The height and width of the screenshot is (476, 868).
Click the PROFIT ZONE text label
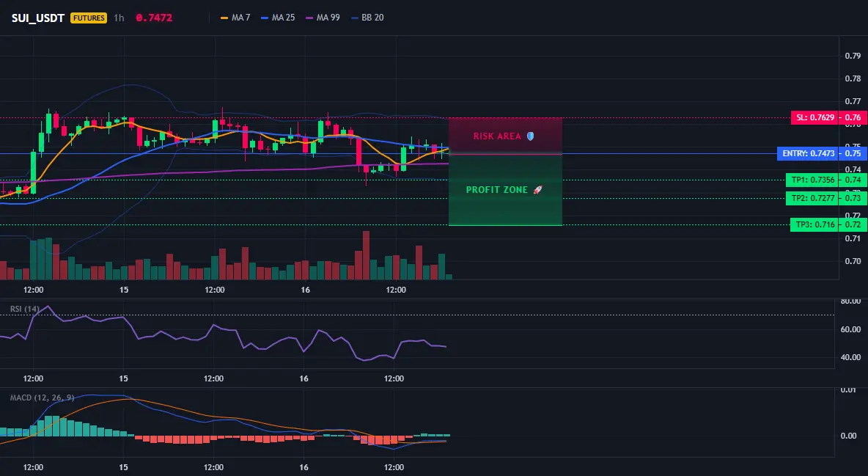pos(496,189)
